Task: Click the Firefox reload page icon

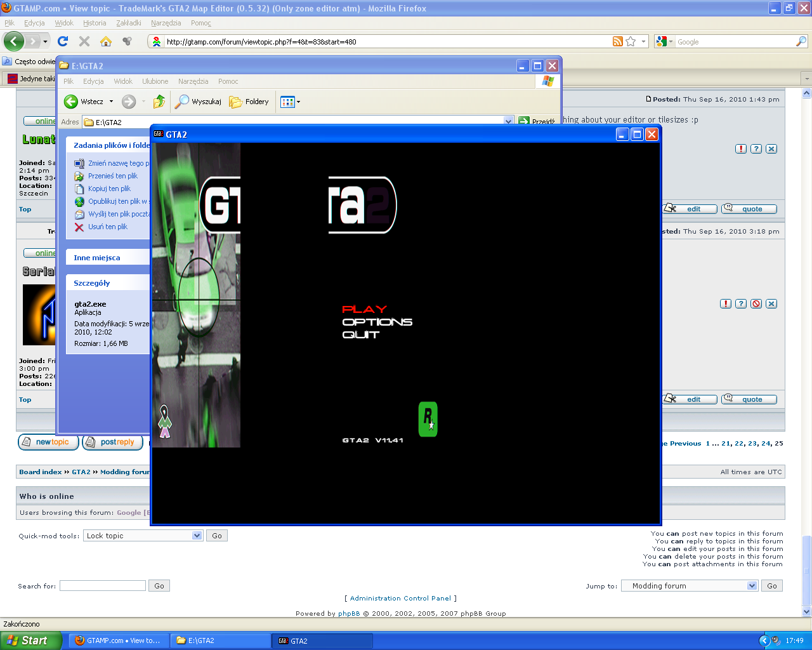Action: tap(63, 41)
